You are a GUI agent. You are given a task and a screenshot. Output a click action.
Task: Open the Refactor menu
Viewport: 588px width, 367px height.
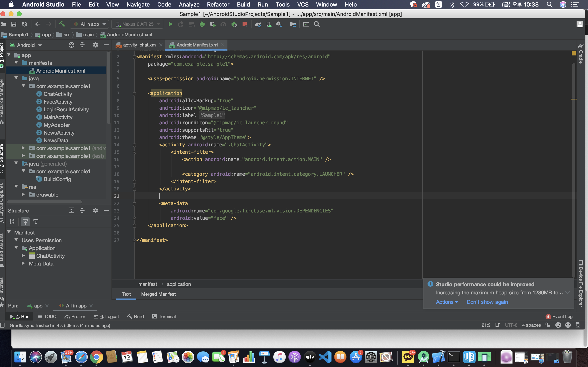tap(218, 4)
